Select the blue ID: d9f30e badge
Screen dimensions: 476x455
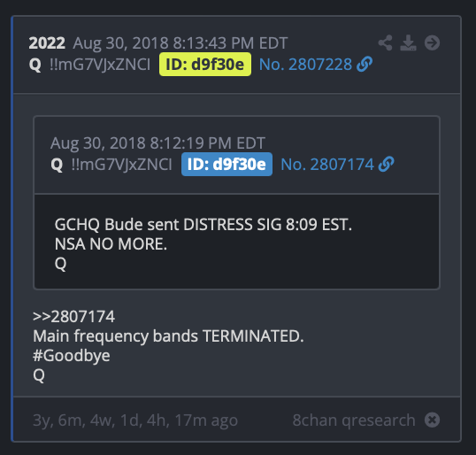click(226, 165)
